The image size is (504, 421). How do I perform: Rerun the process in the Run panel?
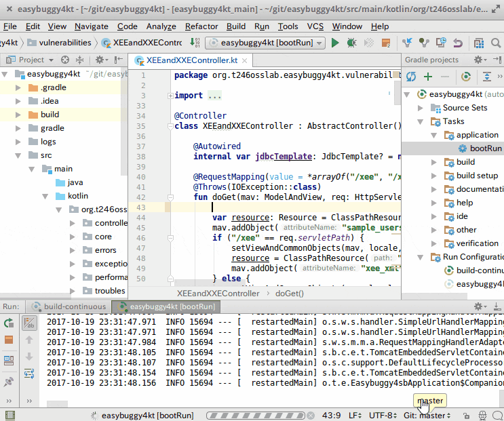pos(9,323)
